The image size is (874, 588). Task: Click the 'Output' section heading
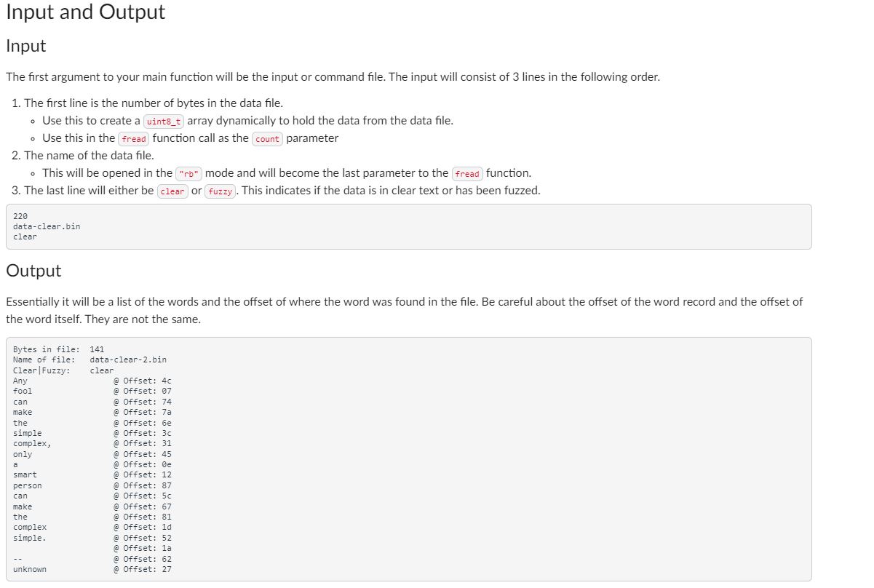click(33, 271)
